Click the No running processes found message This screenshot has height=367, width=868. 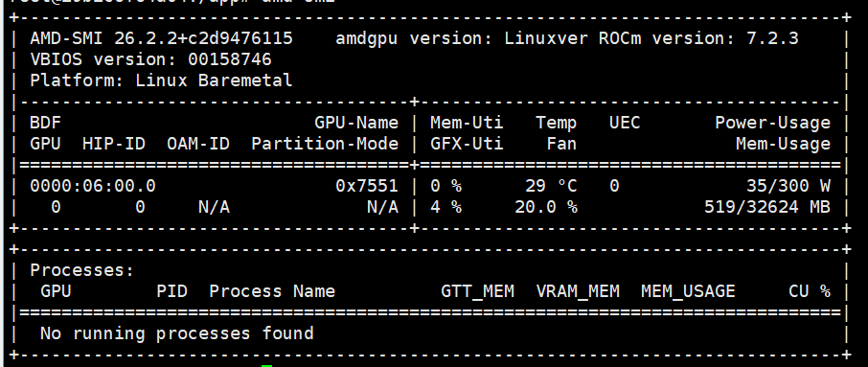[177, 333]
